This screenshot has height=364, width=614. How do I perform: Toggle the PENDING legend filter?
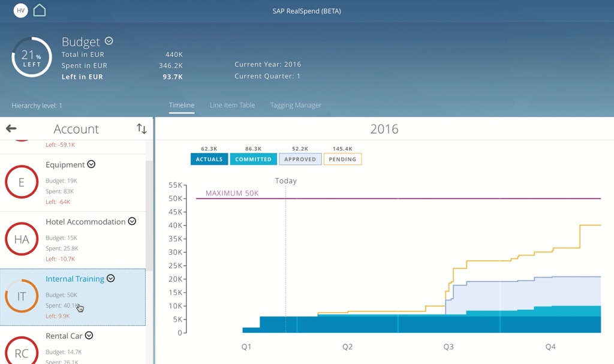(x=342, y=159)
